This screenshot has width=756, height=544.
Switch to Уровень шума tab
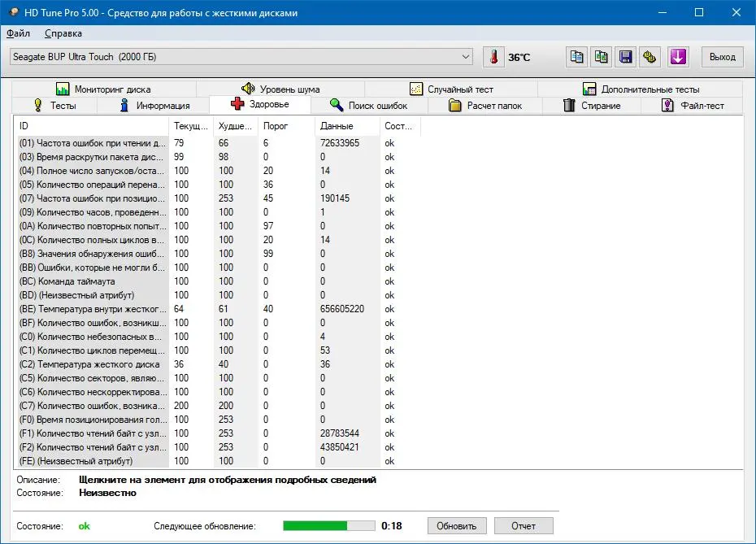tap(280, 89)
